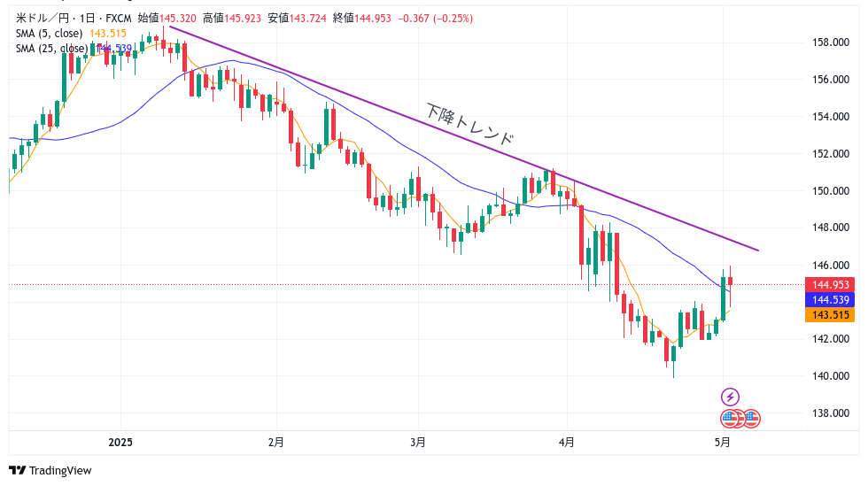Click the 158.000 price axis label
Viewport: 868px width, 486px height.
click(831, 42)
